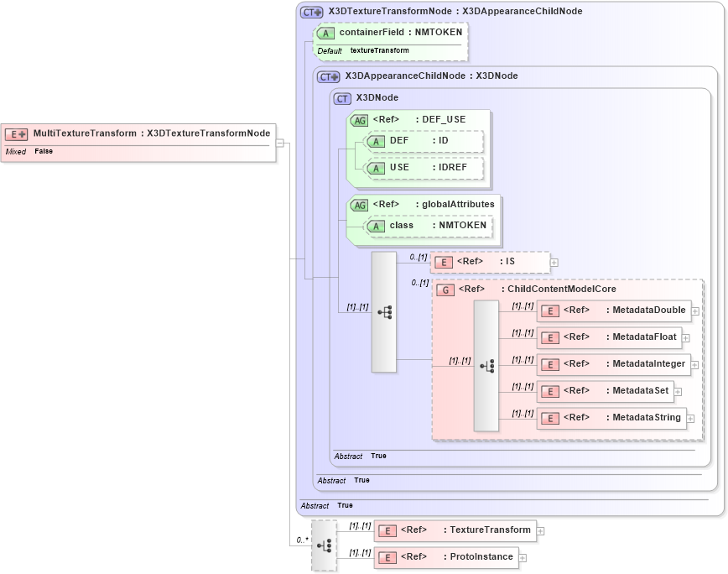Click the MetadataString label
The width and height of the screenshot is (728, 574).
pyautogui.click(x=647, y=418)
